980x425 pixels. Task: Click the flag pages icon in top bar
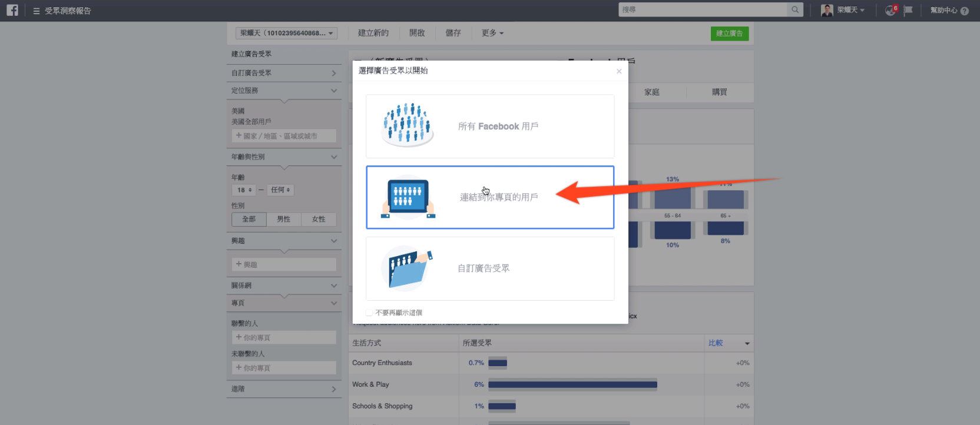[x=908, y=11]
